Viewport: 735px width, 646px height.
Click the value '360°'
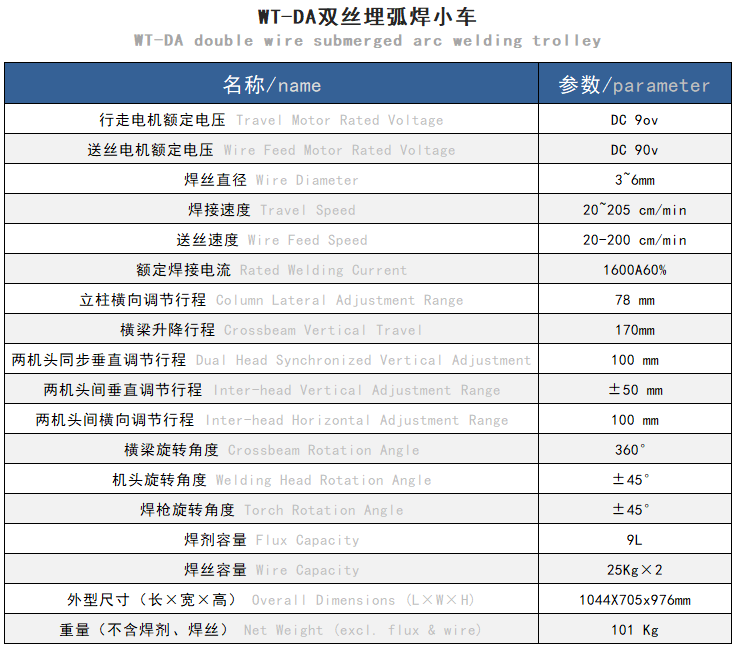(x=630, y=450)
